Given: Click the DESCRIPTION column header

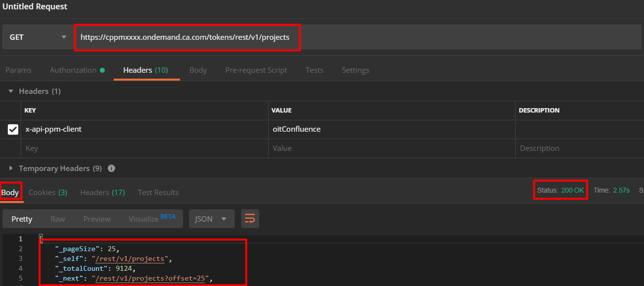Looking at the screenshot, I should 539,111.
